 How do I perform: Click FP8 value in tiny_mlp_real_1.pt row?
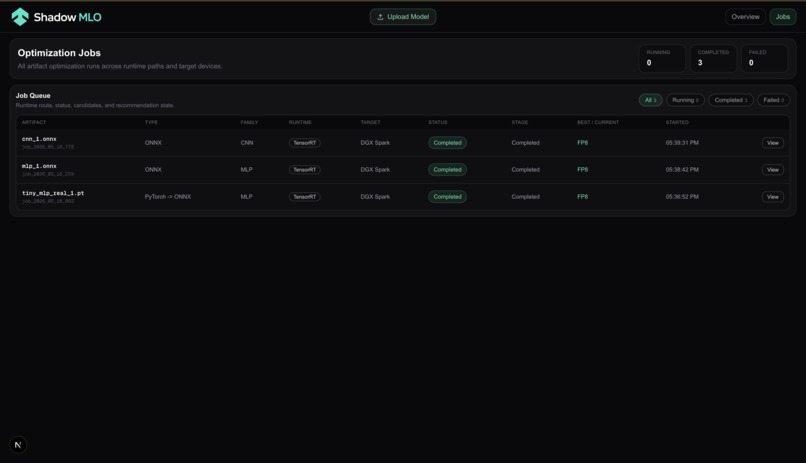click(582, 197)
